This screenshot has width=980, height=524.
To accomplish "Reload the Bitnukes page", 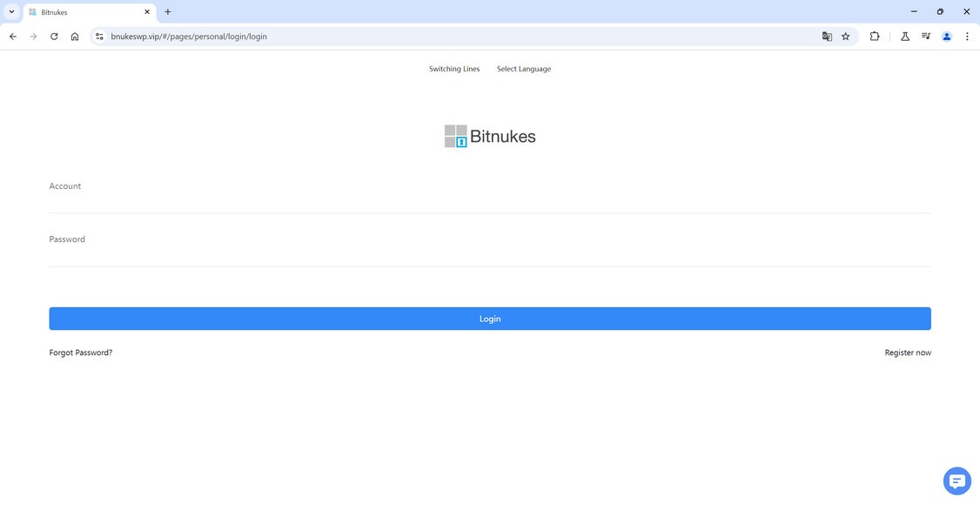I will coord(54,37).
